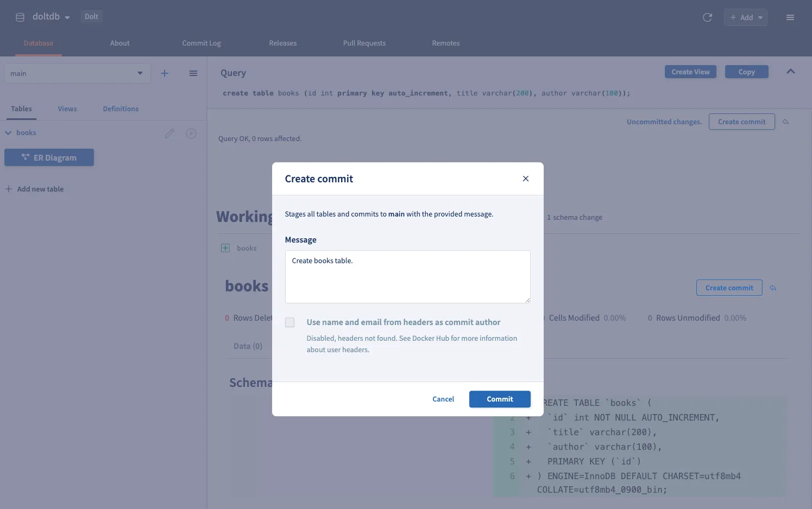The height and width of the screenshot is (509, 812).
Task: Open the Views tab in the sidebar
Action: tap(67, 109)
